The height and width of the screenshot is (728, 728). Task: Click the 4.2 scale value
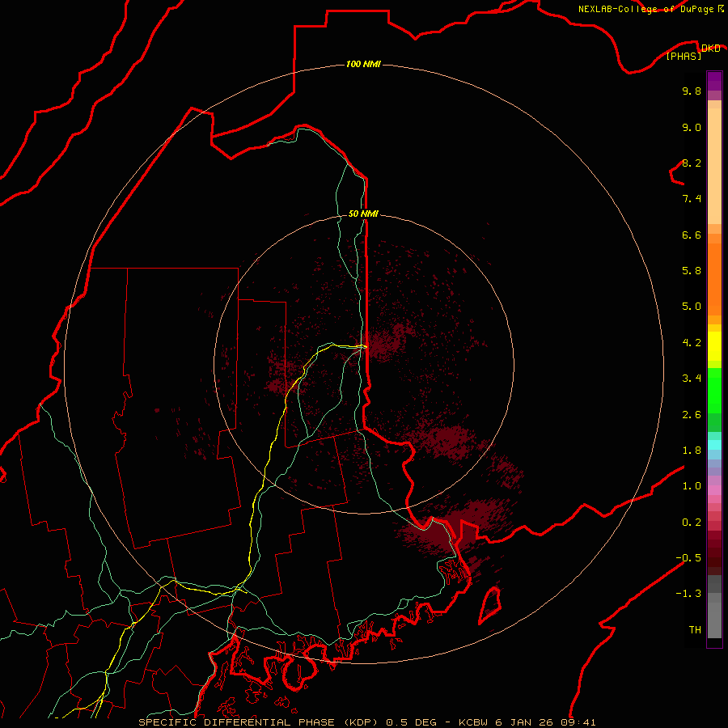coord(692,343)
